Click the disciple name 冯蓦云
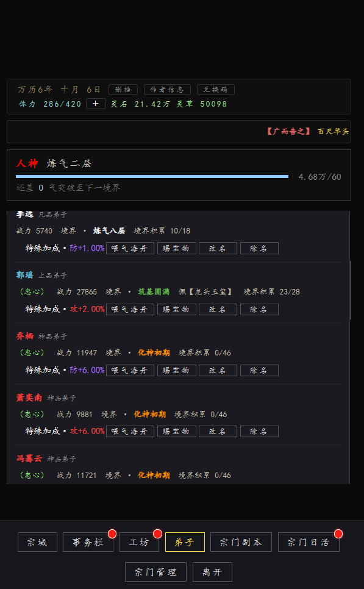Image resolution: width=364 pixels, height=589 pixels. point(29,459)
